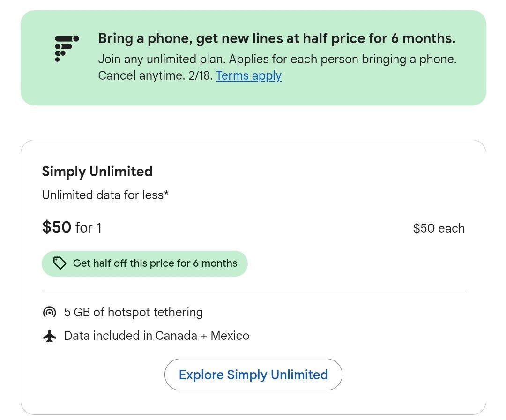Select the half off for 6 months chip
Viewport: 506px width, 420px height.
[x=144, y=263]
